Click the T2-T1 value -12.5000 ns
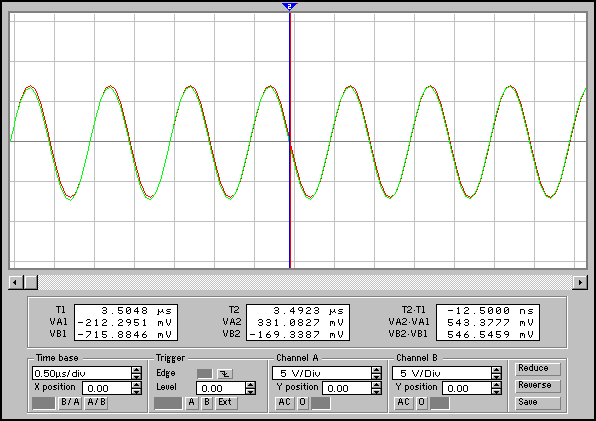Viewport: 596px width, 421px height. [x=491, y=311]
